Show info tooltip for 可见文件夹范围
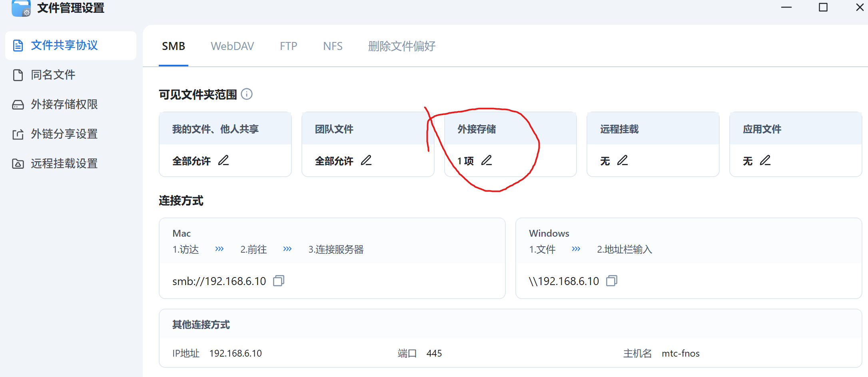 pos(247,94)
